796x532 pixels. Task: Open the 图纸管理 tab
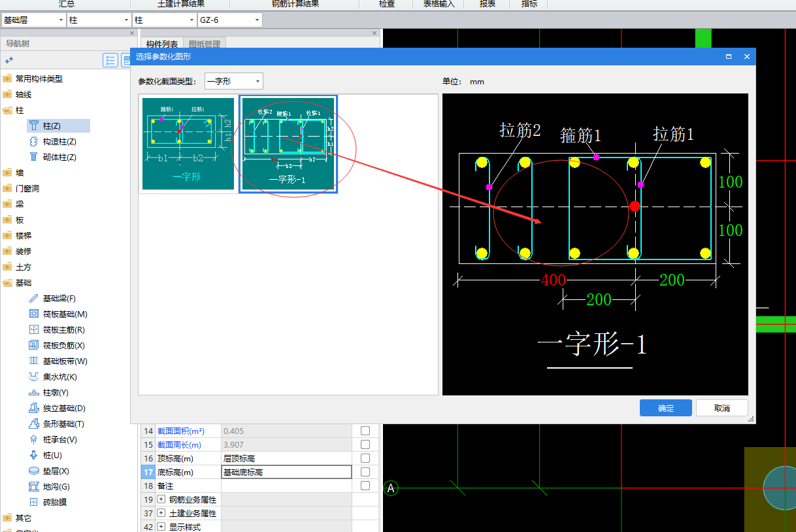205,44
